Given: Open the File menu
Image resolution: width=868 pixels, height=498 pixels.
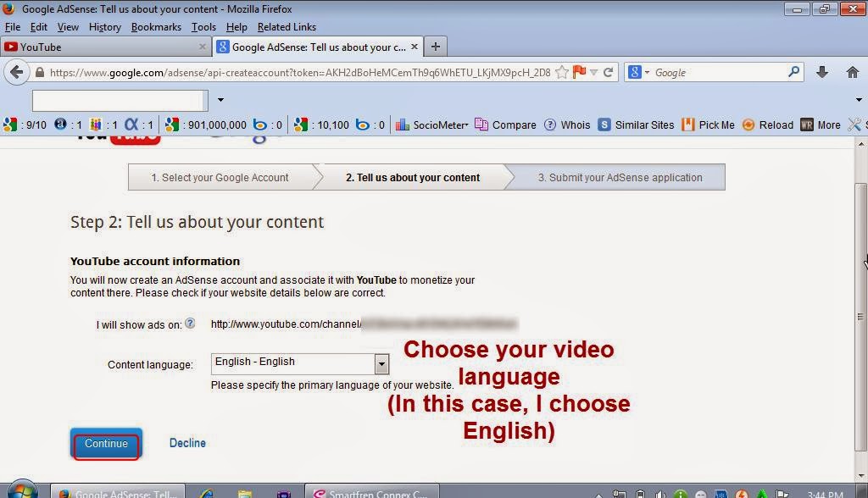Looking at the screenshot, I should point(12,27).
